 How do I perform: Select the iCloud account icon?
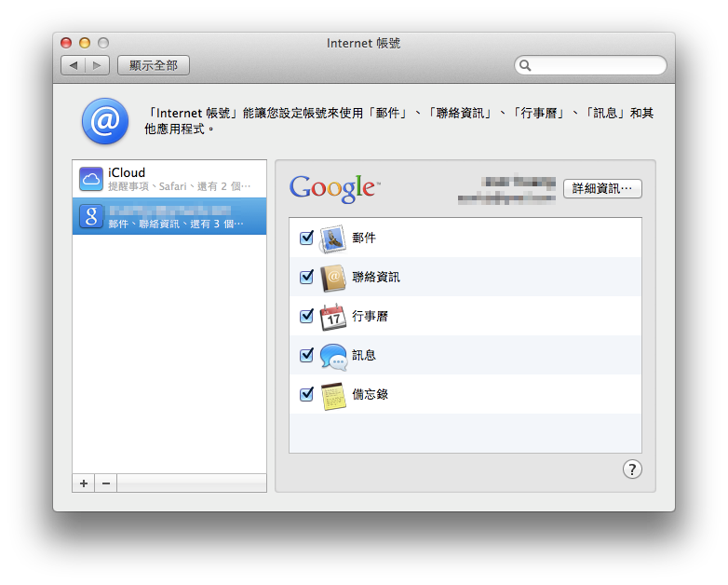tap(91, 179)
